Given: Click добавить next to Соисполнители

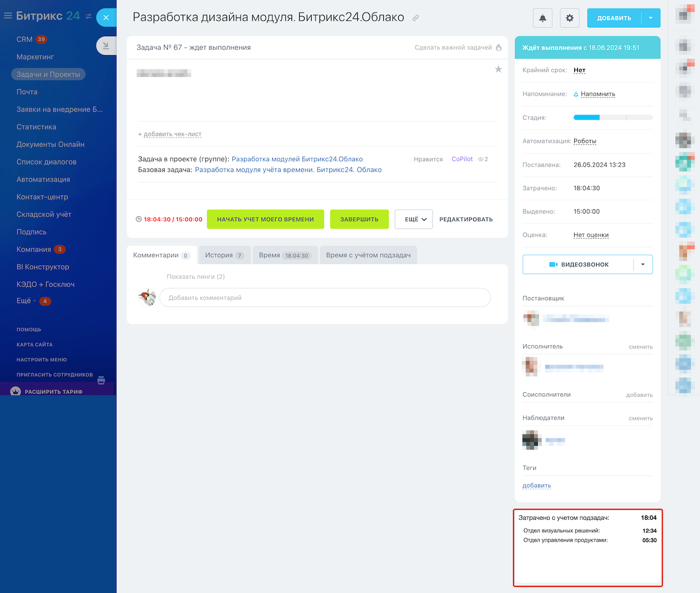Looking at the screenshot, I should [x=639, y=395].
